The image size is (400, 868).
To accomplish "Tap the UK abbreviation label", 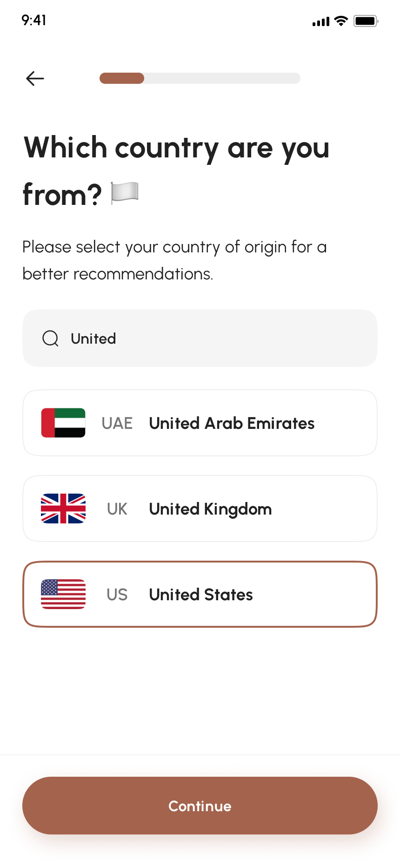I will (x=117, y=509).
